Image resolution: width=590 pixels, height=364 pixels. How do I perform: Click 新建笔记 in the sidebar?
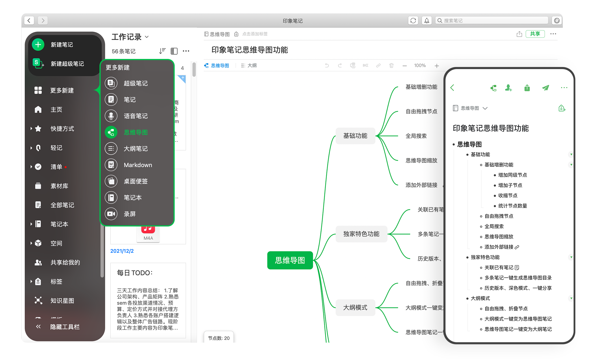(x=62, y=45)
